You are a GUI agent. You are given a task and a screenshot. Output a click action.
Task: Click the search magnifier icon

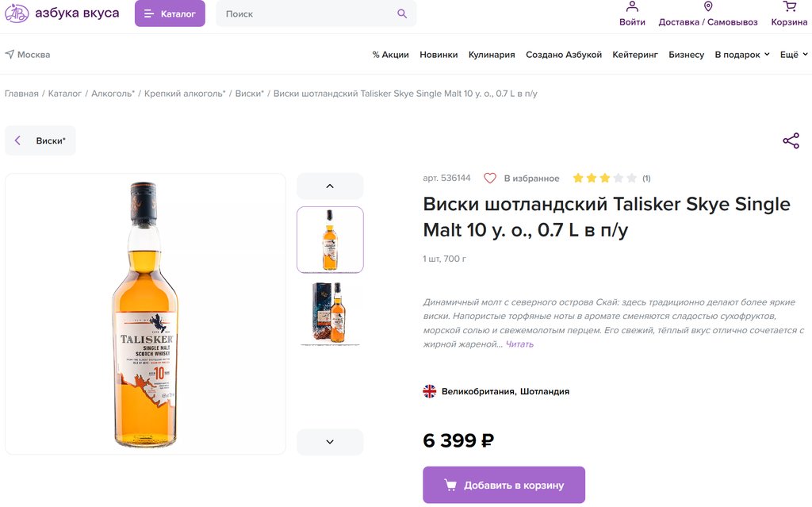point(402,13)
